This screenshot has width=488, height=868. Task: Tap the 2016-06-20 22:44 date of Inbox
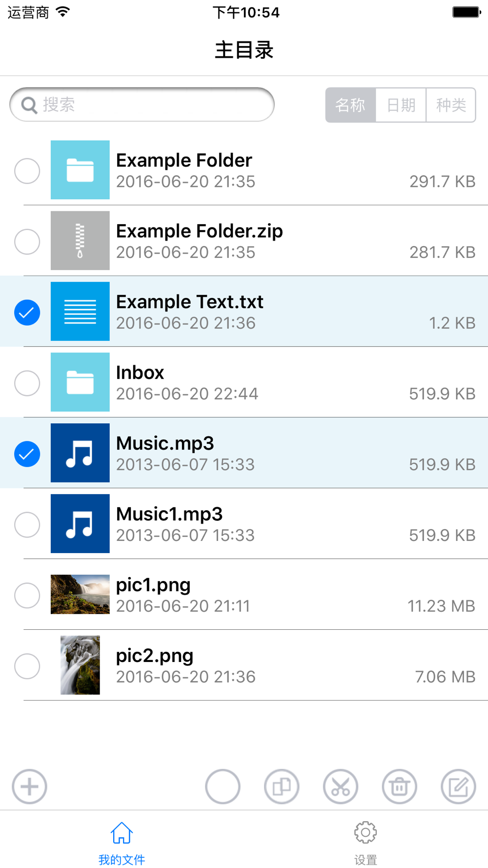(187, 394)
